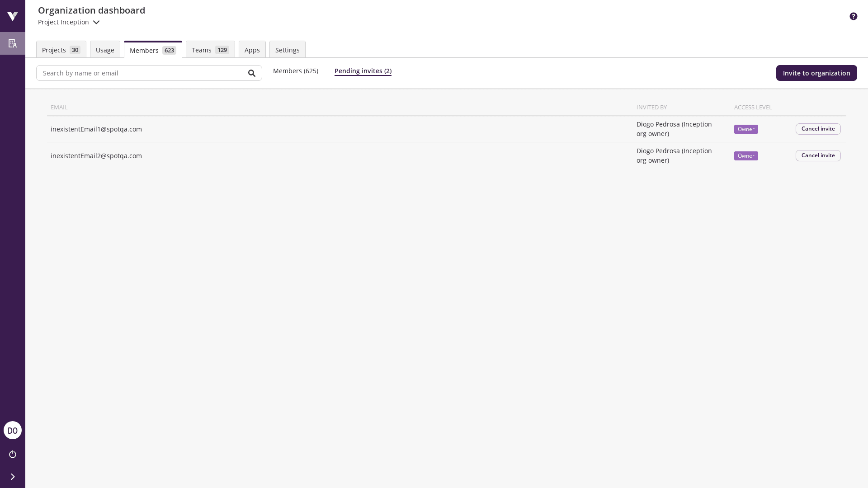Select the organization icon in the sidebar

(x=12, y=43)
